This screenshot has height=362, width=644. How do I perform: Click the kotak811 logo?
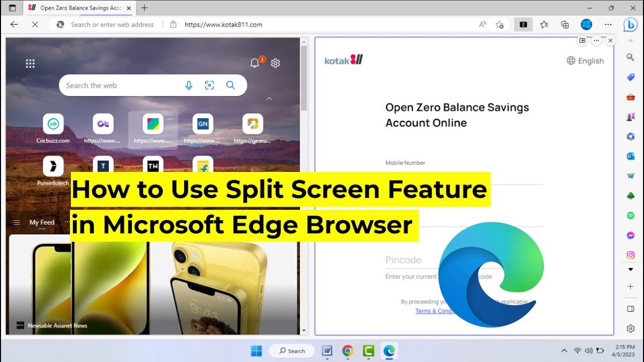[344, 60]
